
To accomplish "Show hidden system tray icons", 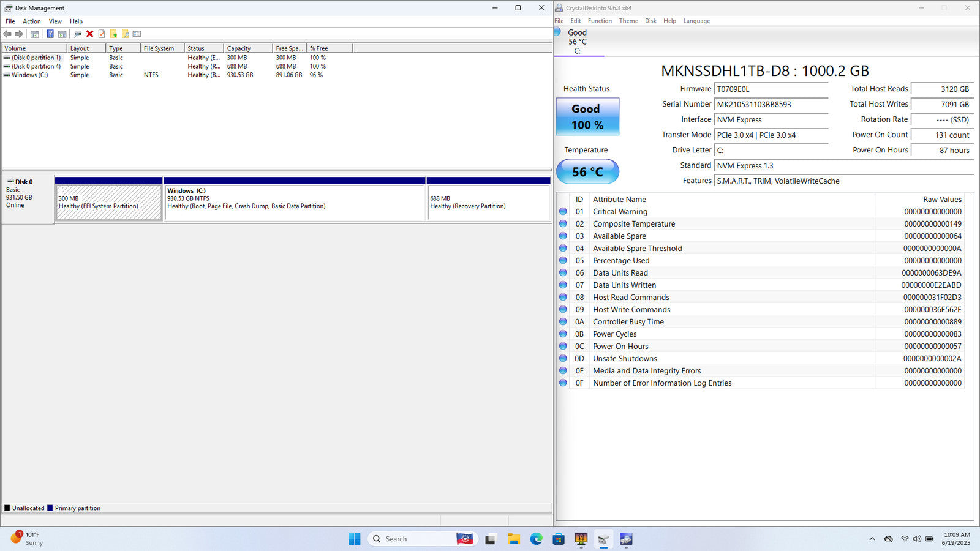I will (x=872, y=539).
